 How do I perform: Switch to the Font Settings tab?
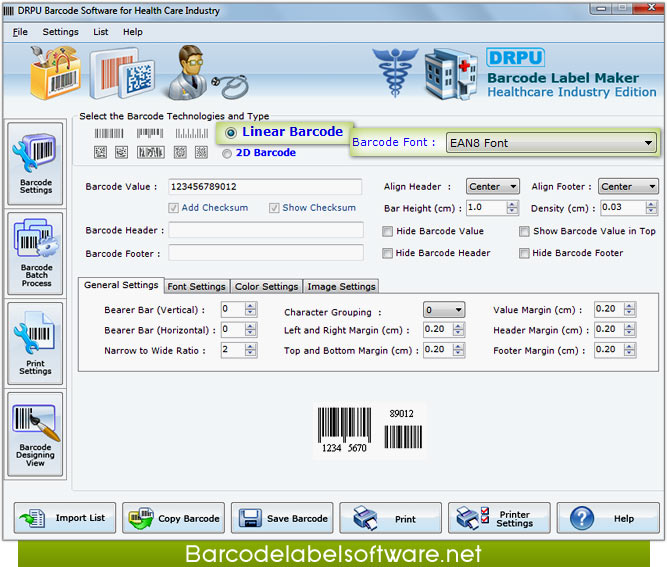tap(197, 287)
